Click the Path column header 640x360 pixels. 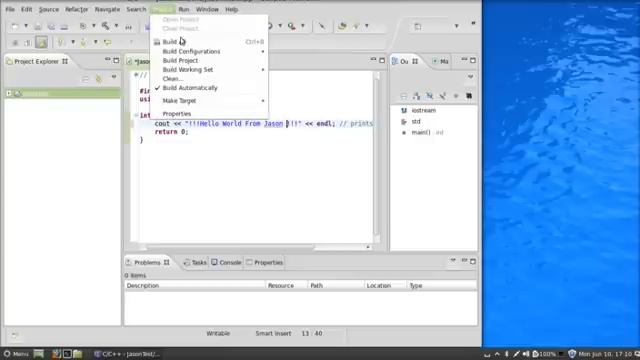336,286
